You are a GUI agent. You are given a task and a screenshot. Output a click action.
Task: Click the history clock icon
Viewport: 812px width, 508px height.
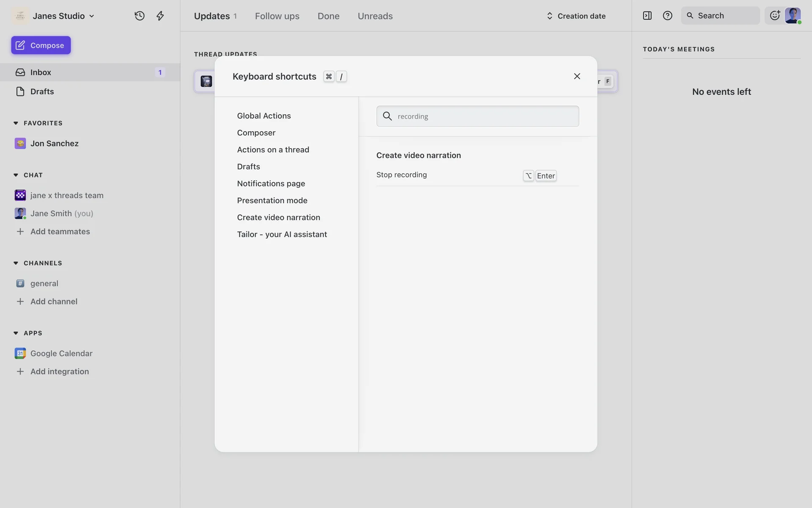click(x=140, y=16)
